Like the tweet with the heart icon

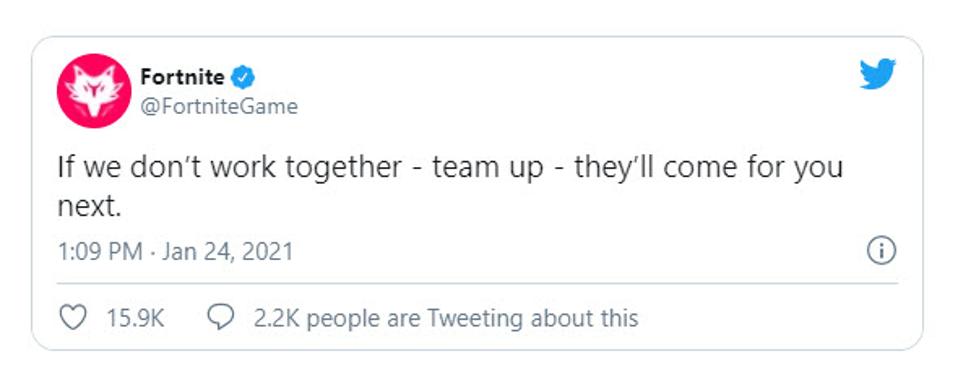[73, 318]
